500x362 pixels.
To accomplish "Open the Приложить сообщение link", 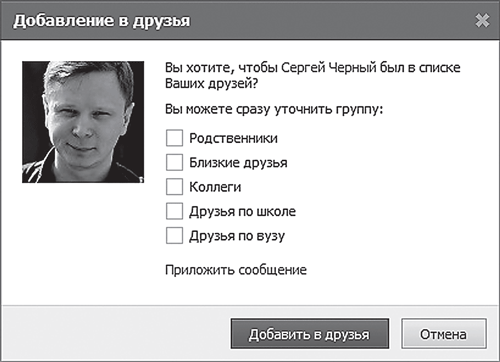I will 236,270.
